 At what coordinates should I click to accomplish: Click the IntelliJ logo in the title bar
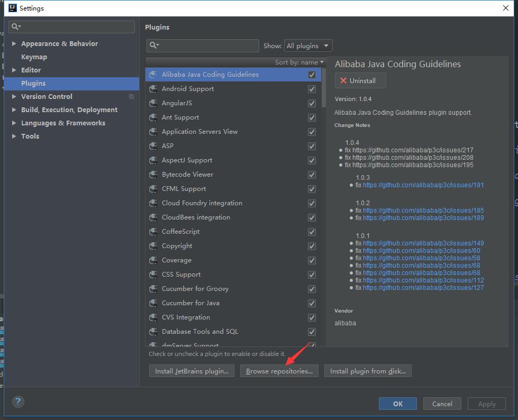12,8
